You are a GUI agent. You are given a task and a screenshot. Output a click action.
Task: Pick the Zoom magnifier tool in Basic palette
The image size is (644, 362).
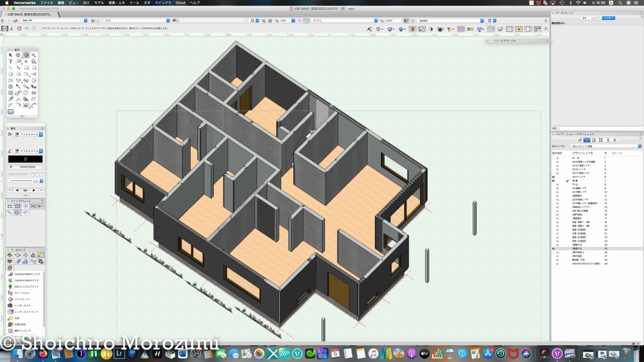pos(34,55)
